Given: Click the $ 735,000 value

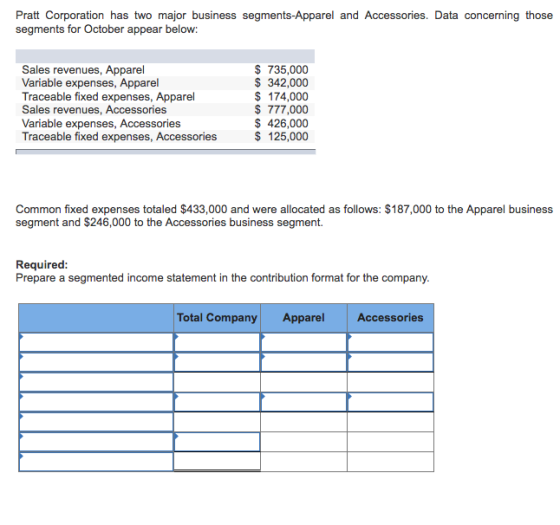Looking at the screenshot, I should click(281, 70).
